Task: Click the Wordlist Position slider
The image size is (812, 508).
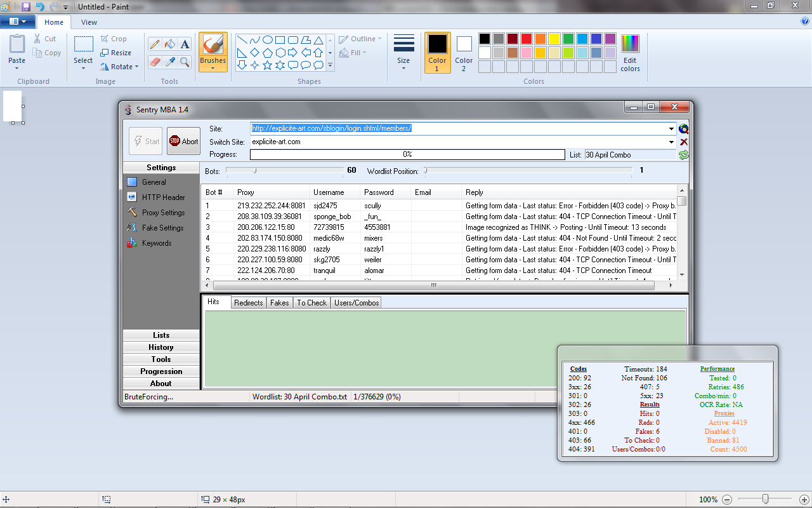Action: tap(528, 170)
